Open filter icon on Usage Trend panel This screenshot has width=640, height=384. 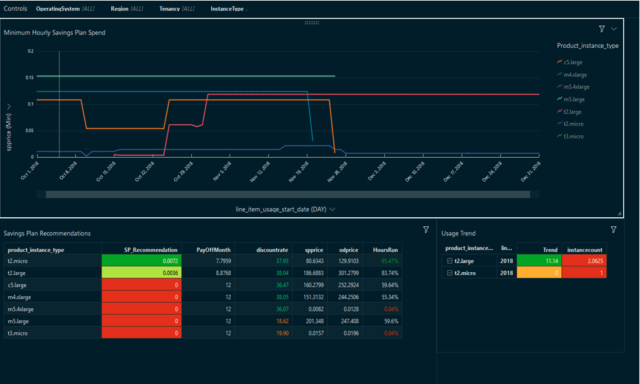tap(613, 230)
